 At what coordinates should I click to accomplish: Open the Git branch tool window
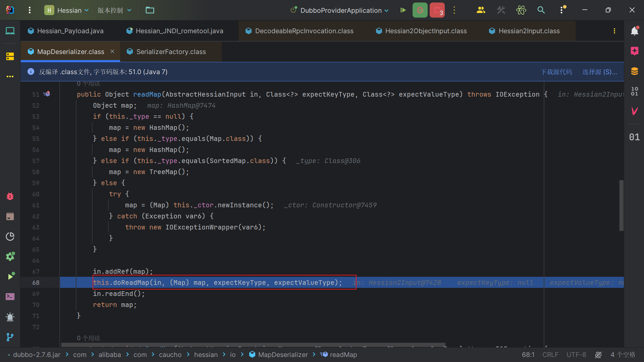coord(10,337)
